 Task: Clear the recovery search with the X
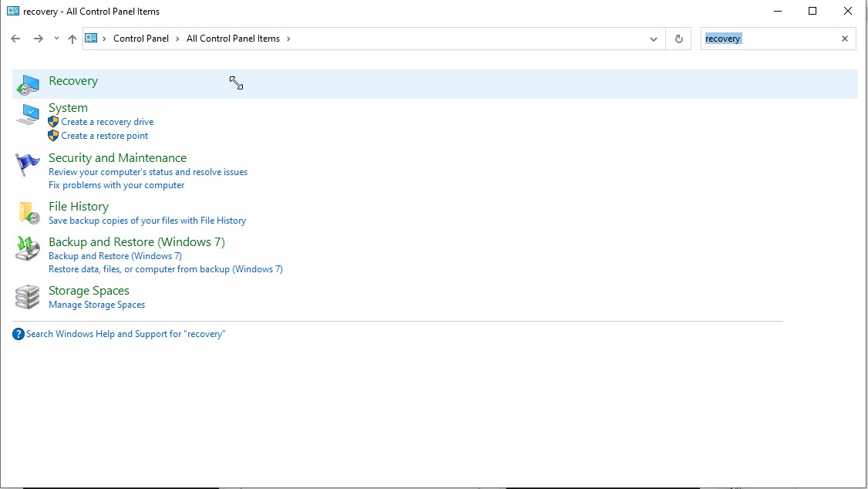tap(844, 38)
